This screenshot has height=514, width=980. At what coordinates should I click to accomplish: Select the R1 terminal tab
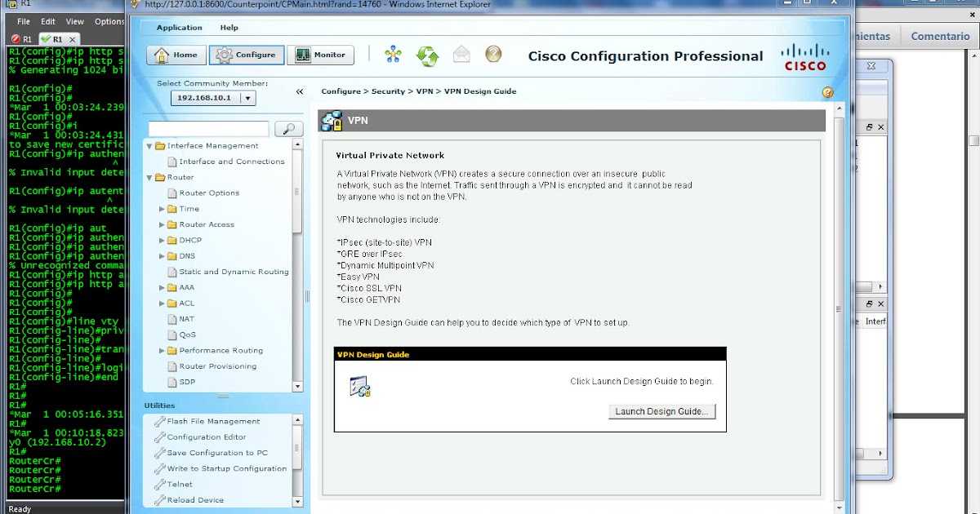[x=57, y=38]
